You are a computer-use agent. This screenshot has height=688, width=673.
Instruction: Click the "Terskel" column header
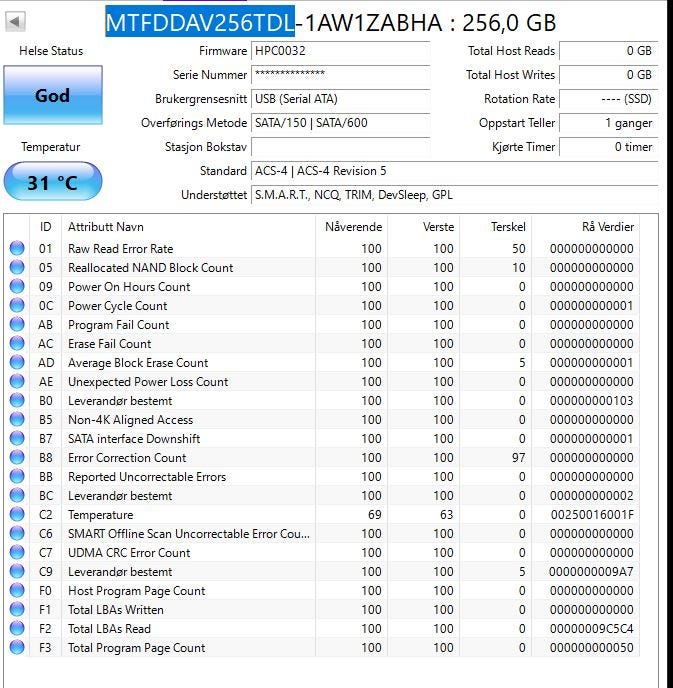click(507, 227)
